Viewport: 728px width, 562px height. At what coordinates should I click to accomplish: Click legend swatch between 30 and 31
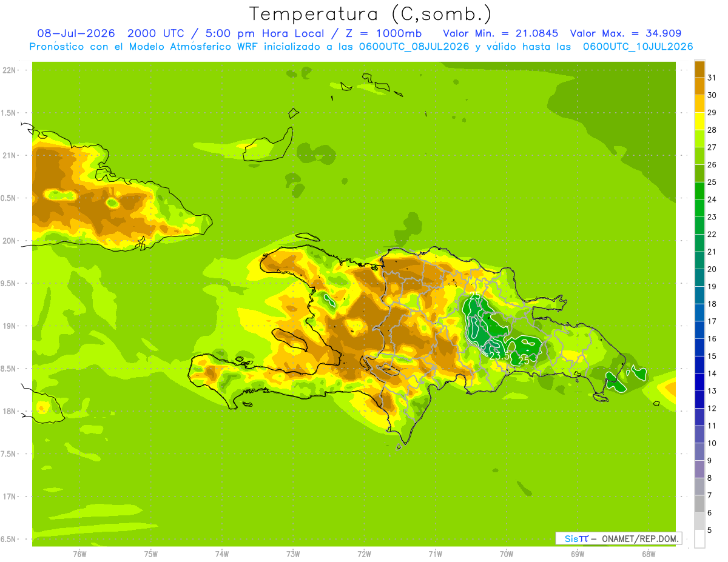699,86
